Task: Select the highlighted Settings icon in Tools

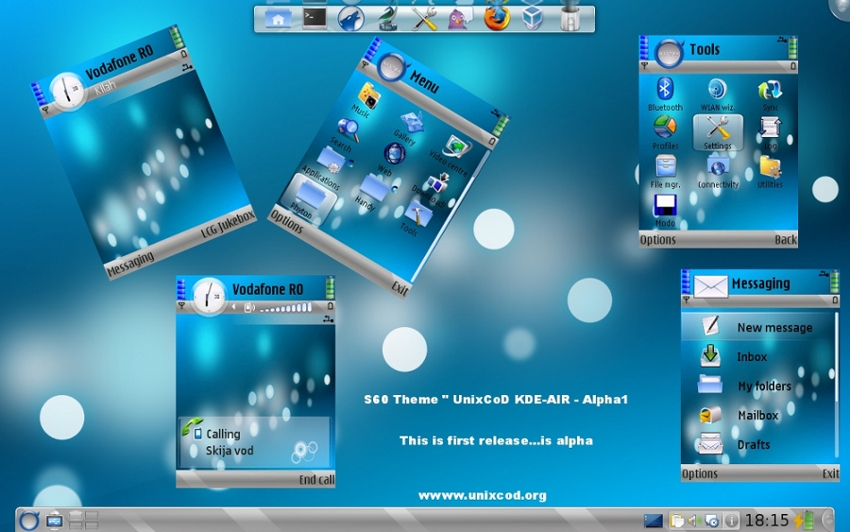Action: [x=718, y=132]
